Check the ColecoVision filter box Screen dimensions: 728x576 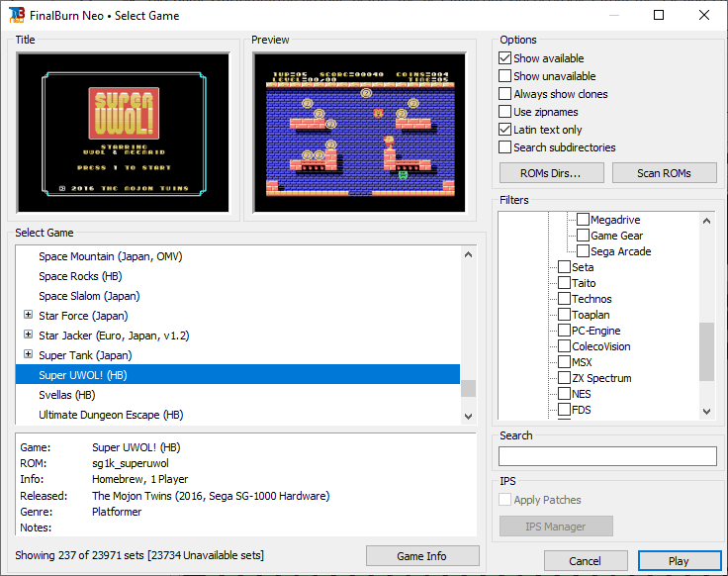coord(564,345)
